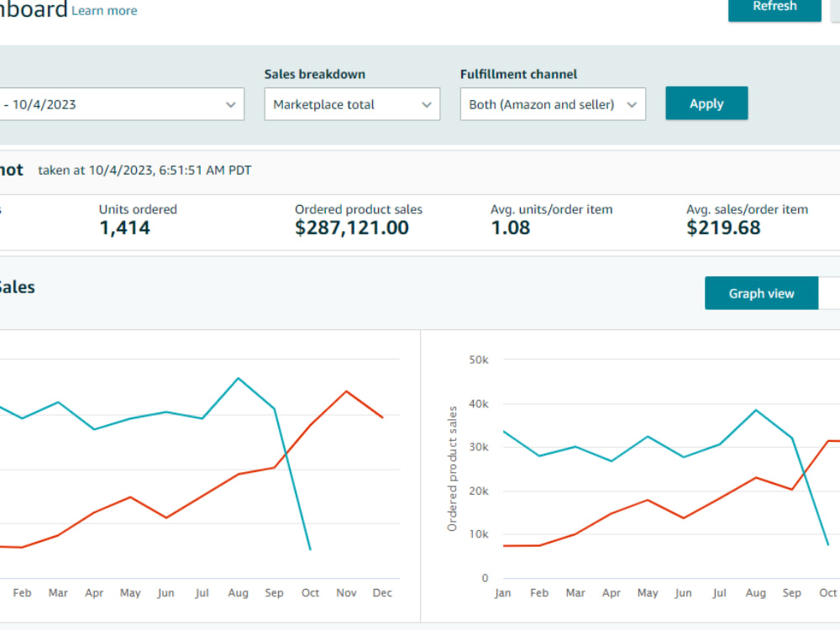The height and width of the screenshot is (630, 840).
Task: Click the 20k axis label on right chart
Action: (x=479, y=491)
